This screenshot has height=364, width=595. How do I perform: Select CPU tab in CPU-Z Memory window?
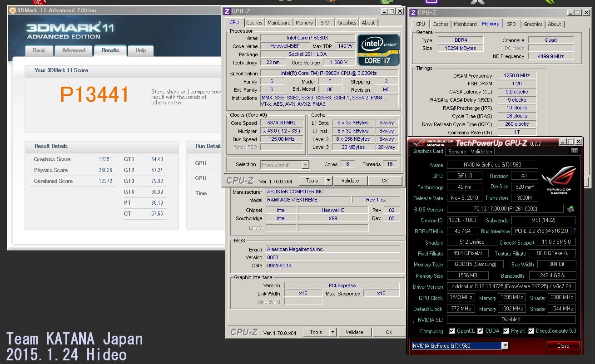pyautogui.click(x=421, y=24)
